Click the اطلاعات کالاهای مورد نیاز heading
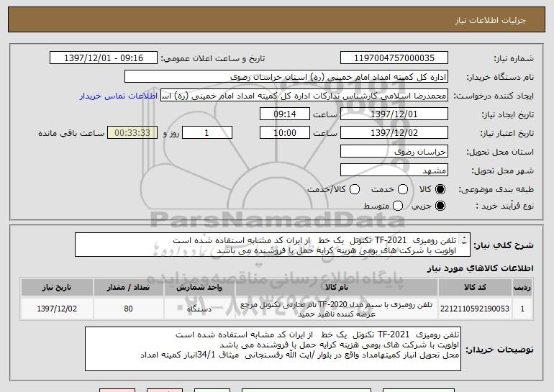Screen dimensions: 554x392 (x=480, y=268)
